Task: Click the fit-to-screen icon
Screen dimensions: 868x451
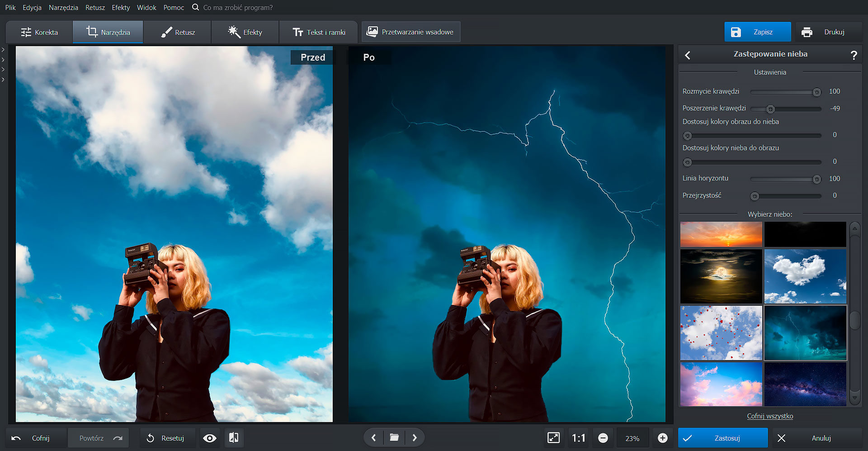Action: coord(553,437)
